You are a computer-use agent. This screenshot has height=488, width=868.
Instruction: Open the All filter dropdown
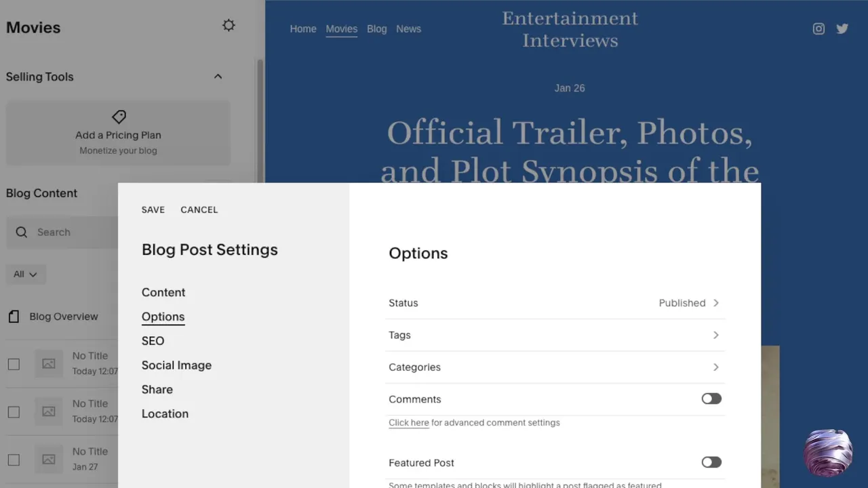pos(26,274)
